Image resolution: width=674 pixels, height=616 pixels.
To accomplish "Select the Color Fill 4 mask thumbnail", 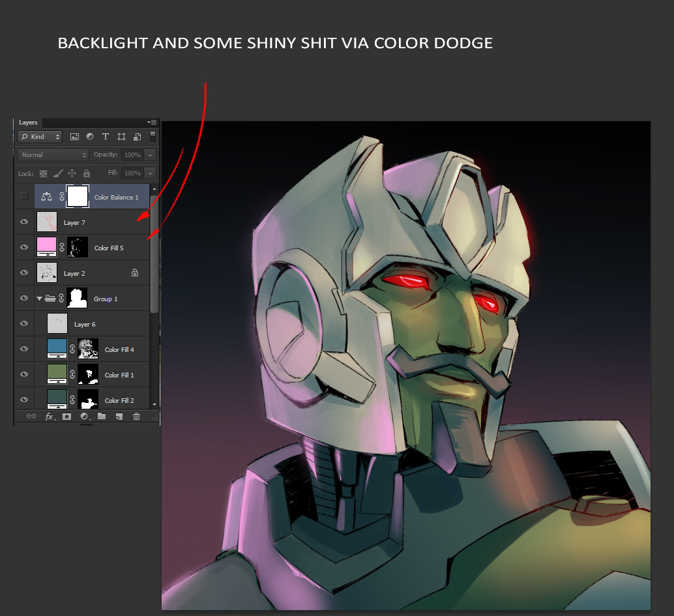I will [x=88, y=349].
